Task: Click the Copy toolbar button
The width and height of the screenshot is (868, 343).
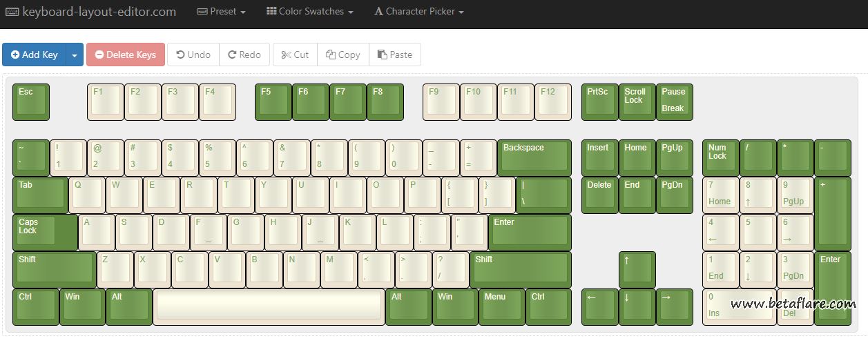Action: click(x=343, y=55)
